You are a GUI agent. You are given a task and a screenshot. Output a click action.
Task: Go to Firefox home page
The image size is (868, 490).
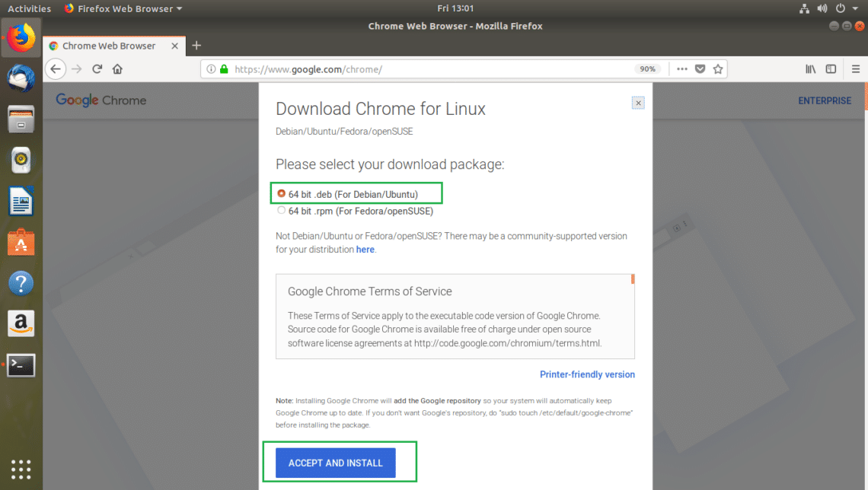[x=117, y=69]
